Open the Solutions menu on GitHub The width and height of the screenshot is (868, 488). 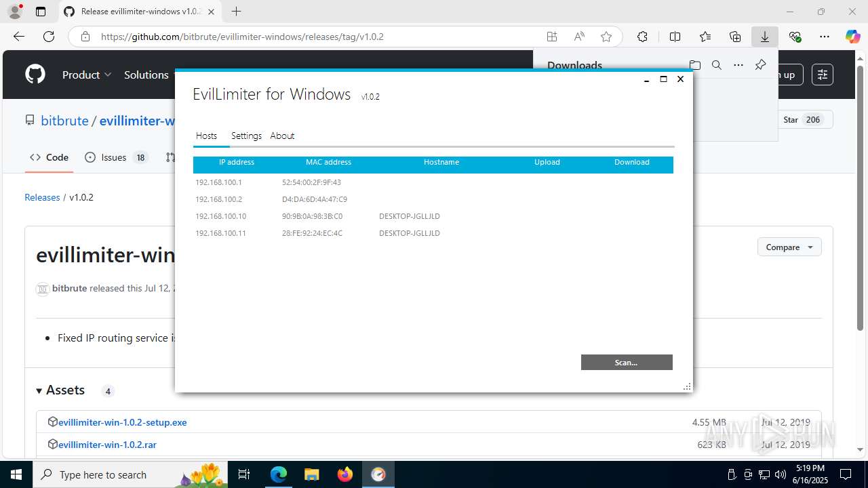point(146,75)
